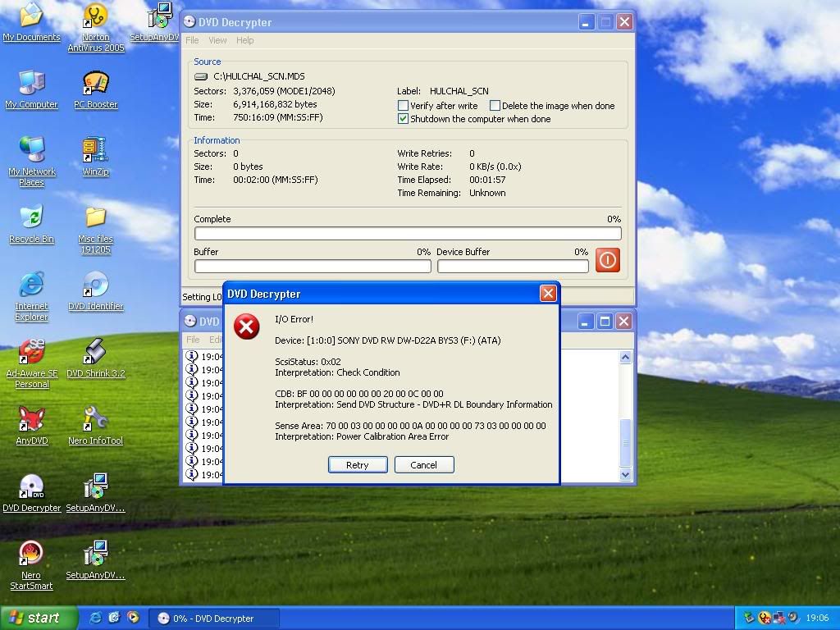Click the source time "750:16:09 (MM:SS:FF)"
The width and height of the screenshot is (840, 630).
pyautogui.click(x=277, y=117)
